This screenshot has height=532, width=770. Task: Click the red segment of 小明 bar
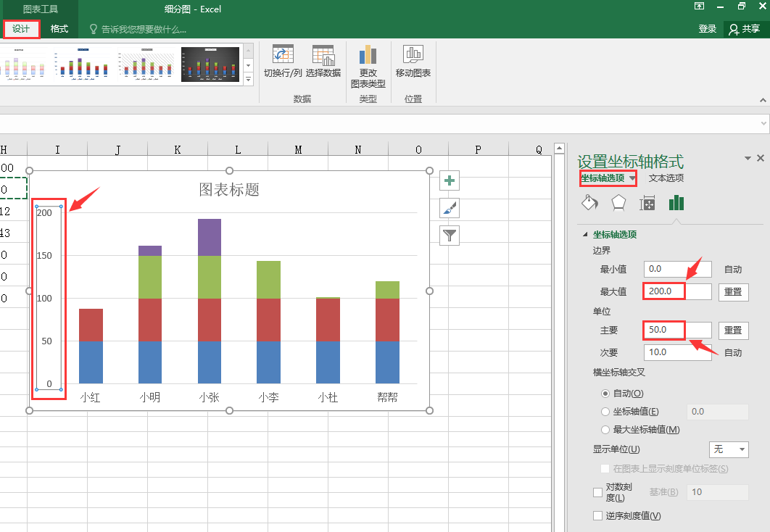click(x=150, y=320)
